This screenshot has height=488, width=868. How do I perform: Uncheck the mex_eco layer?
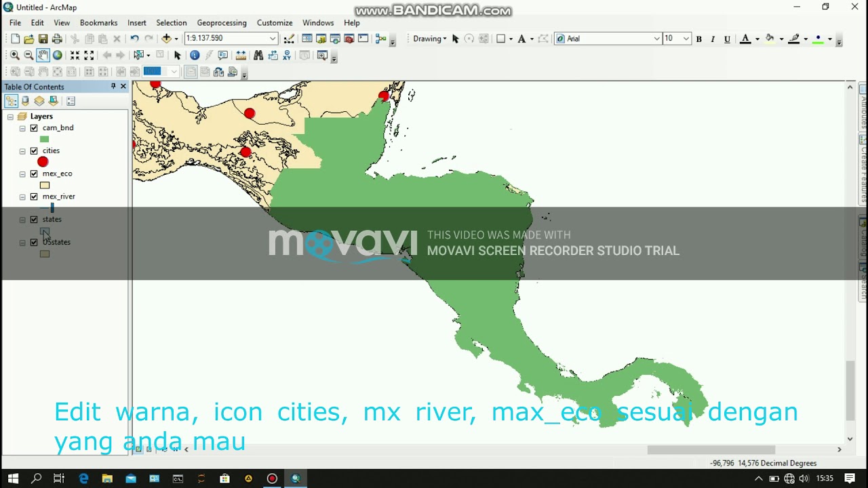[34, 174]
